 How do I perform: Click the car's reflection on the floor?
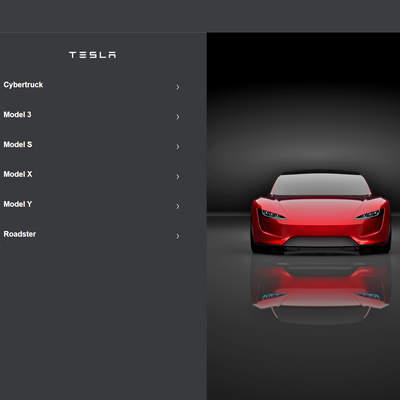pos(320,289)
